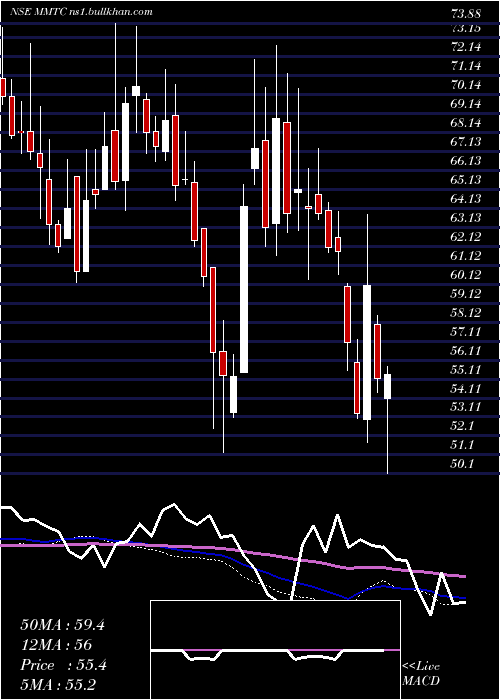Click the 52.1 price axis label

[462, 426]
